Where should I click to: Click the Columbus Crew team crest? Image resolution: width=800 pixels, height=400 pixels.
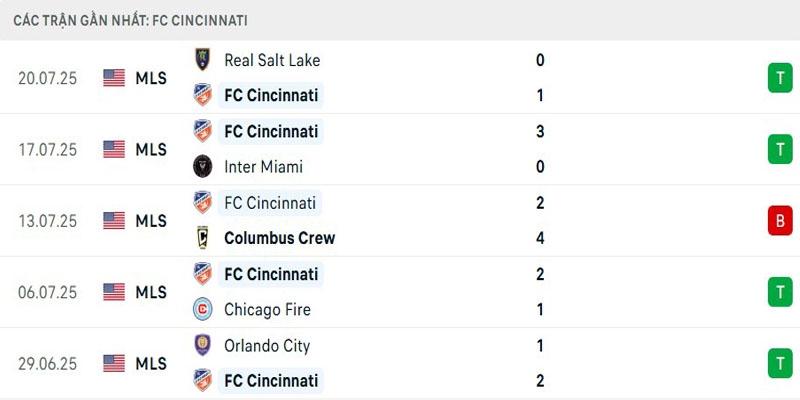(203, 238)
